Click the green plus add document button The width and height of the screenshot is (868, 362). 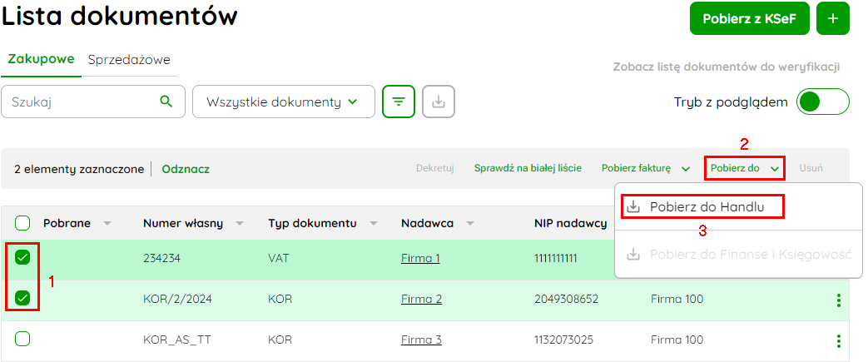click(832, 18)
